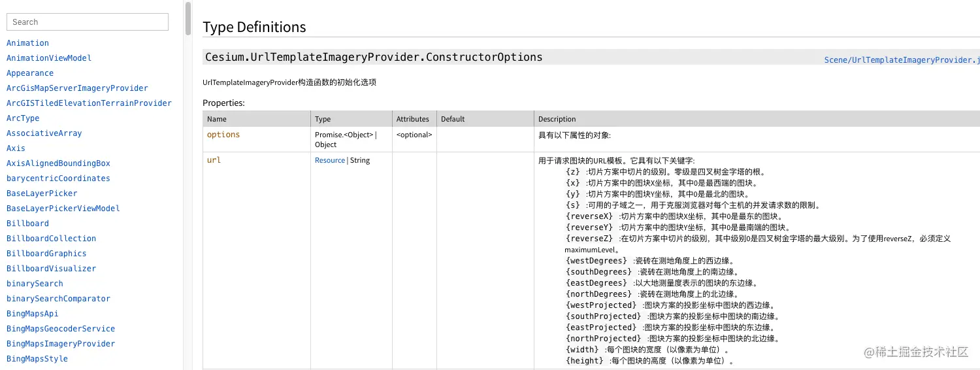
Task: Click the {southProjected} keyword text
Action: (604, 316)
